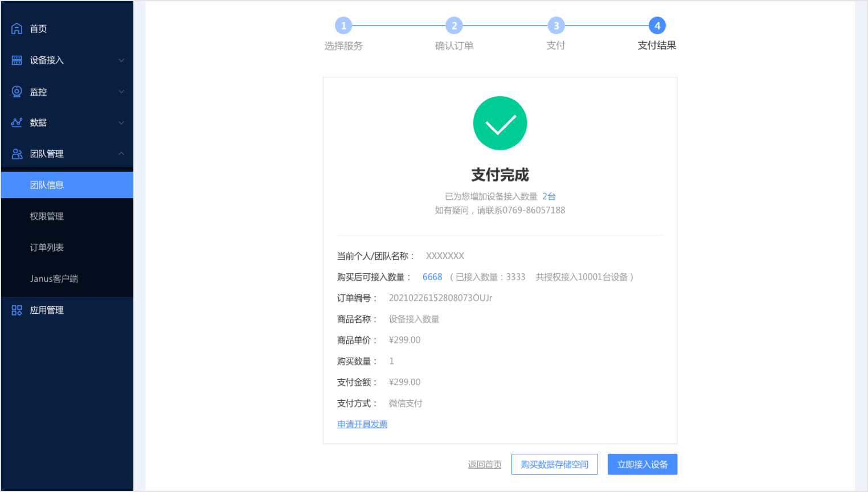Image resolution: width=868 pixels, height=492 pixels.
Task: Click 申请开具发票 invoice link
Action: coord(362,424)
